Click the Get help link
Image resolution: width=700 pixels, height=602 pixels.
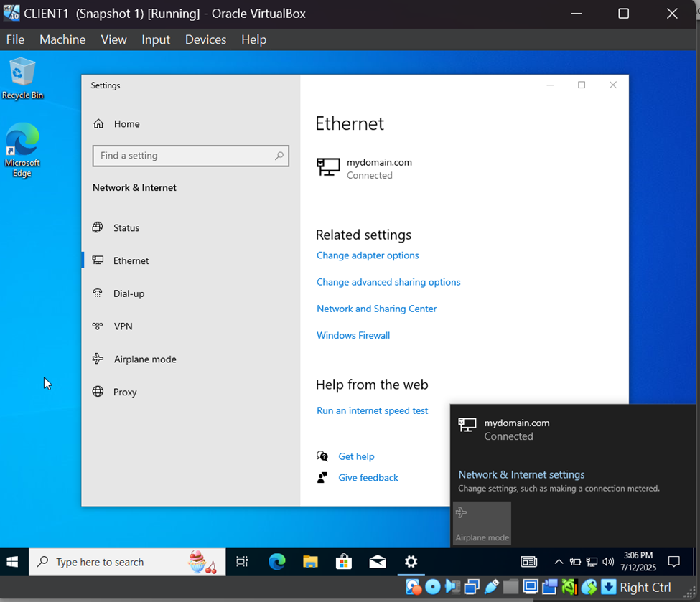coord(356,456)
